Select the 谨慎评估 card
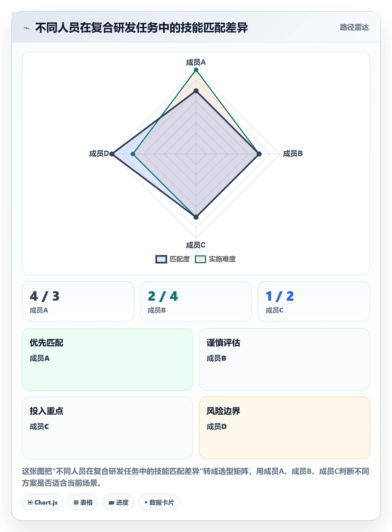The height and width of the screenshot is (532, 392). point(284,360)
